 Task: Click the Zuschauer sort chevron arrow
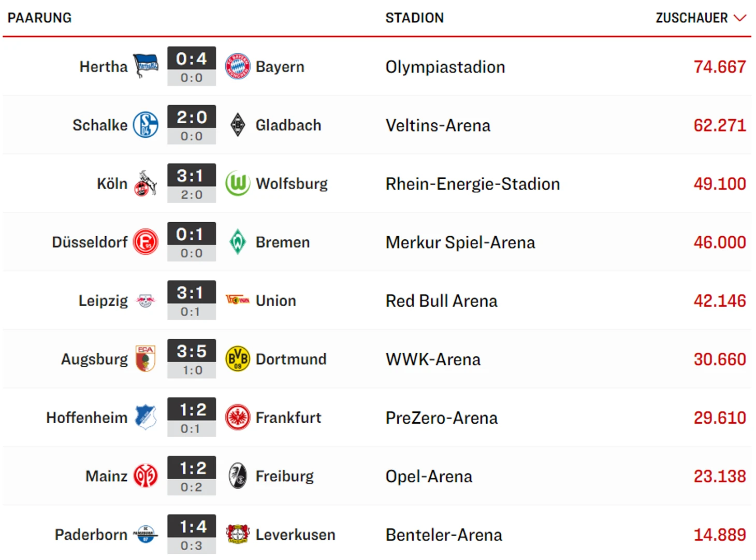pyautogui.click(x=740, y=18)
